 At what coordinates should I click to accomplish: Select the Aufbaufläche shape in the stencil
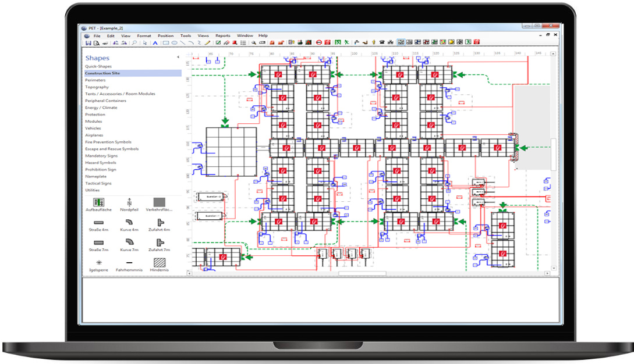[x=98, y=204]
